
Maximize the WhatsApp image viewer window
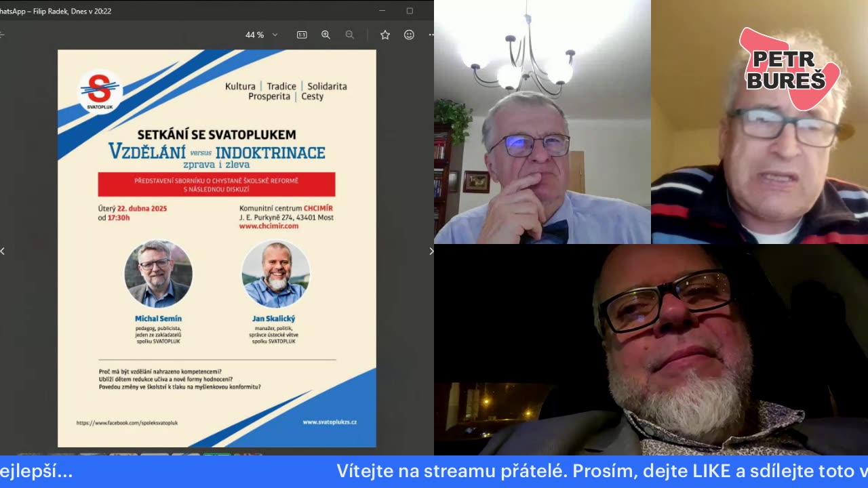[410, 11]
